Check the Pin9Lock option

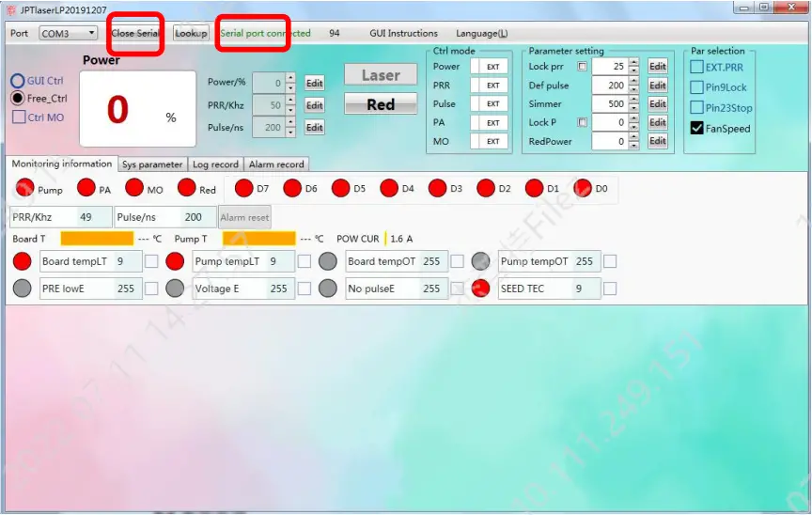click(x=697, y=87)
